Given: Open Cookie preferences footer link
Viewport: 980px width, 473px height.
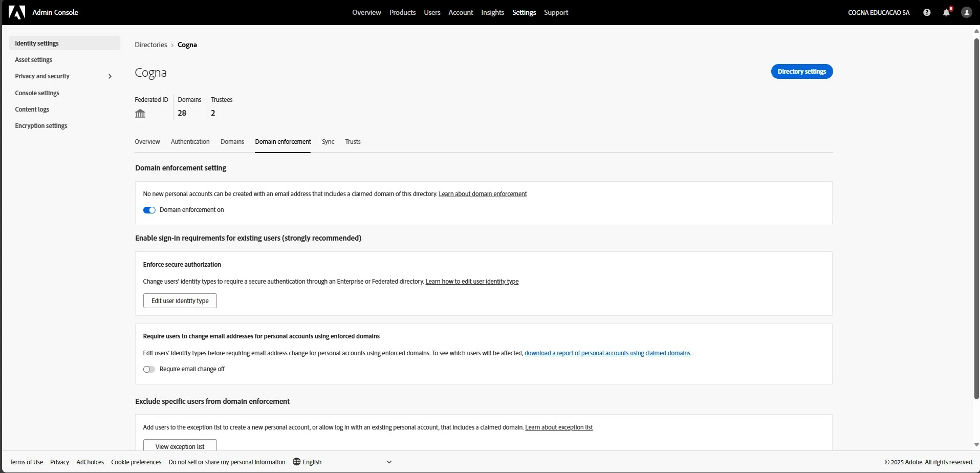Looking at the screenshot, I should pyautogui.click(x=136, y=462).
